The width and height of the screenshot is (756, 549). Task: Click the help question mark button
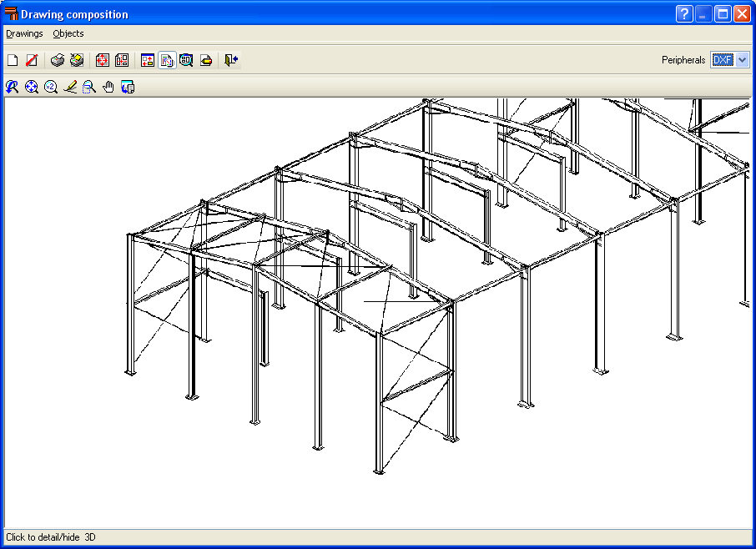coord(684,14)
